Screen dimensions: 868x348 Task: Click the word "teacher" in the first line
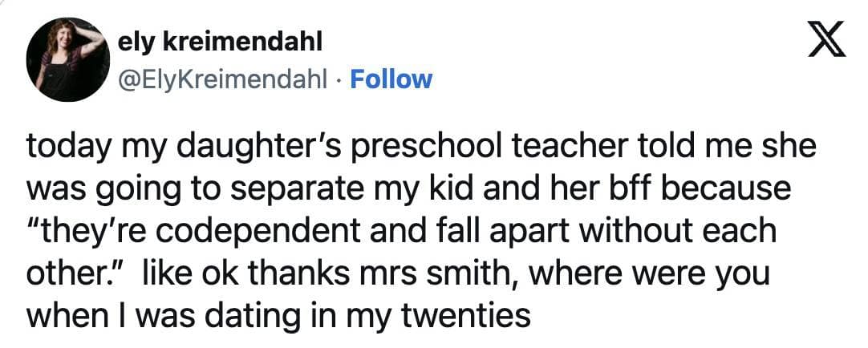click(x=543, y=148)
